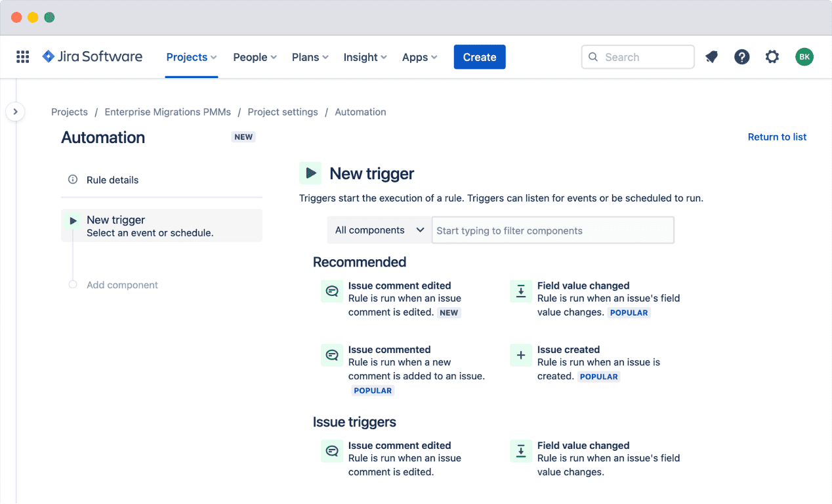Follow the Return to list link

(777, 136)
